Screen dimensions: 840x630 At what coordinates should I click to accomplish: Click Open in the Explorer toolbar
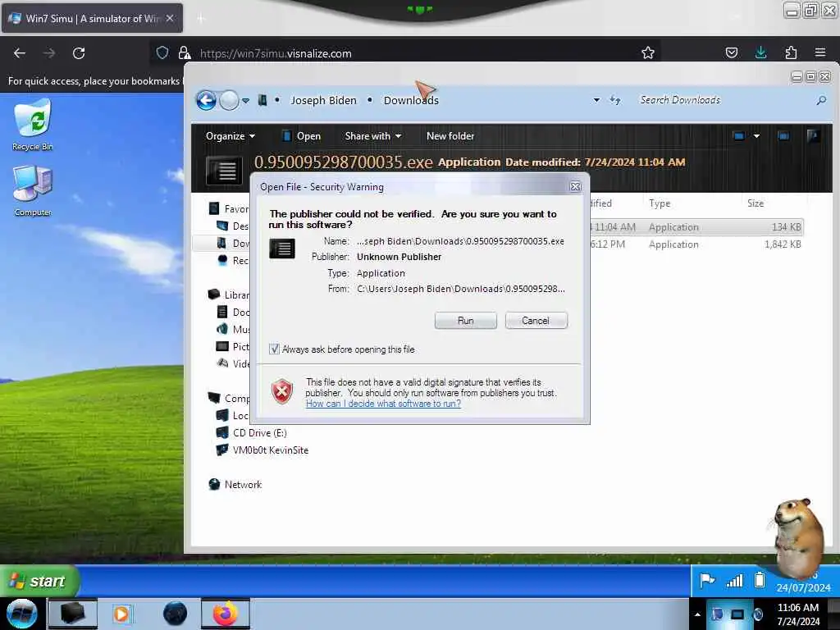coord(302,136)
